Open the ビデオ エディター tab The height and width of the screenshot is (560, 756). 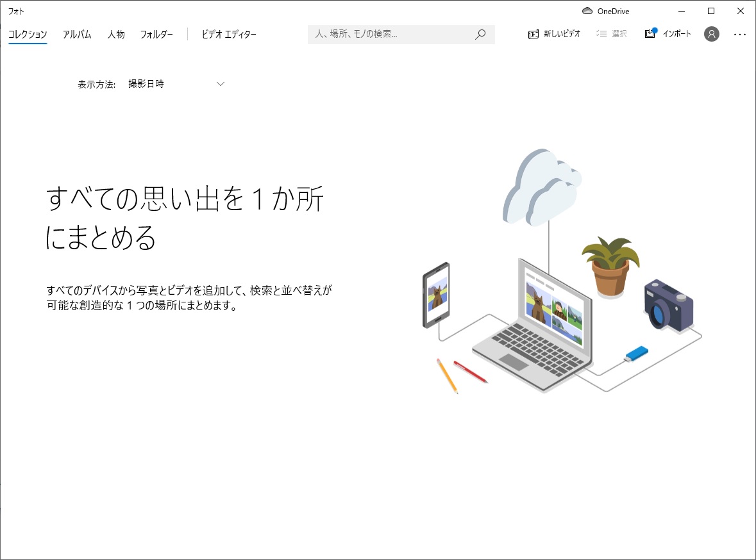click(x=228, y=34)
